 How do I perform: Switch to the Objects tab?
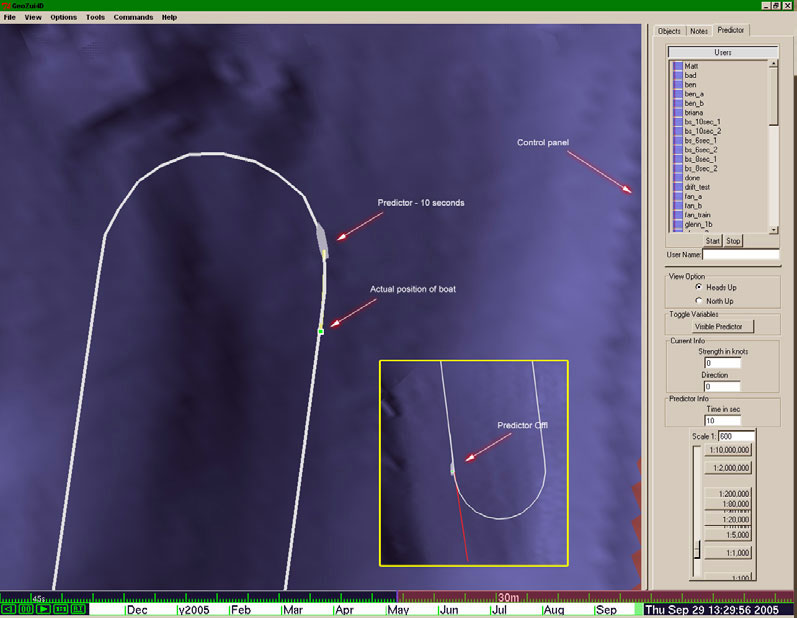669,31
